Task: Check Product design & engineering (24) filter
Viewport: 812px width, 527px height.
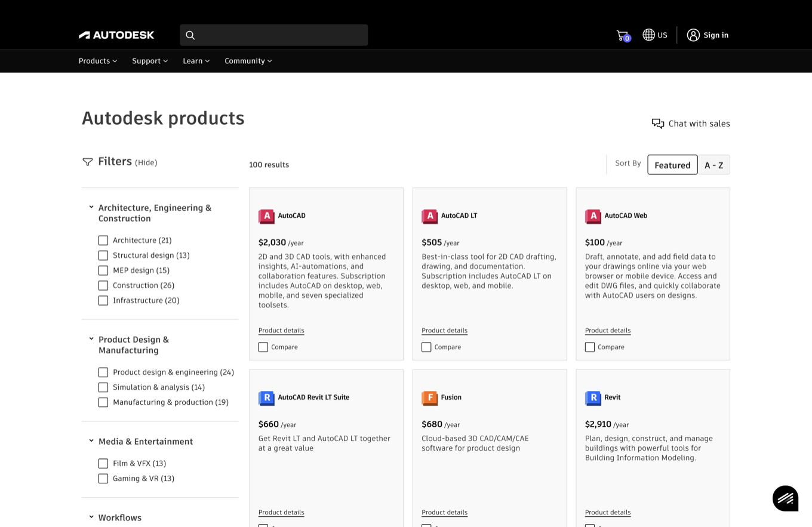Action: click(x=103, y=372)
